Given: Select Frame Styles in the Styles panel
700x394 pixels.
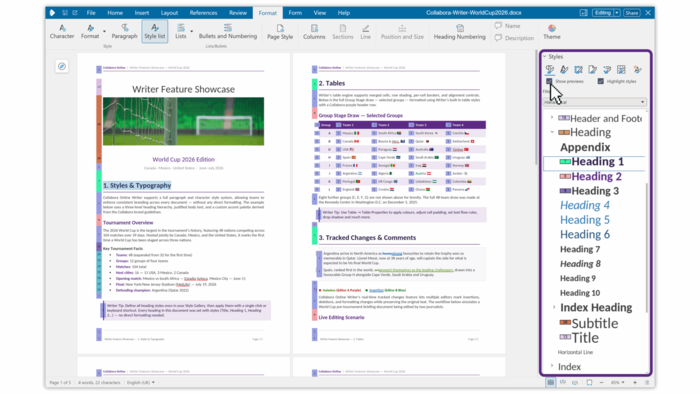Looking at the screenshot, I should [579, 70].
